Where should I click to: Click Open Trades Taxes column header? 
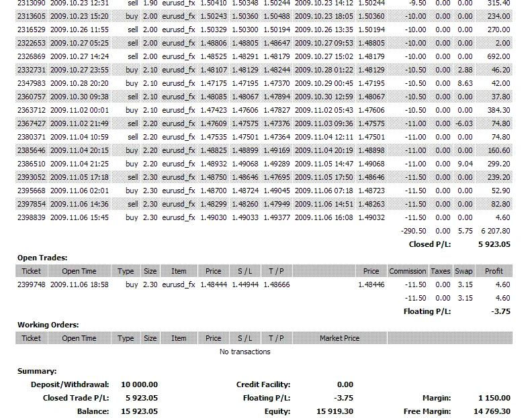coord(441,271)
